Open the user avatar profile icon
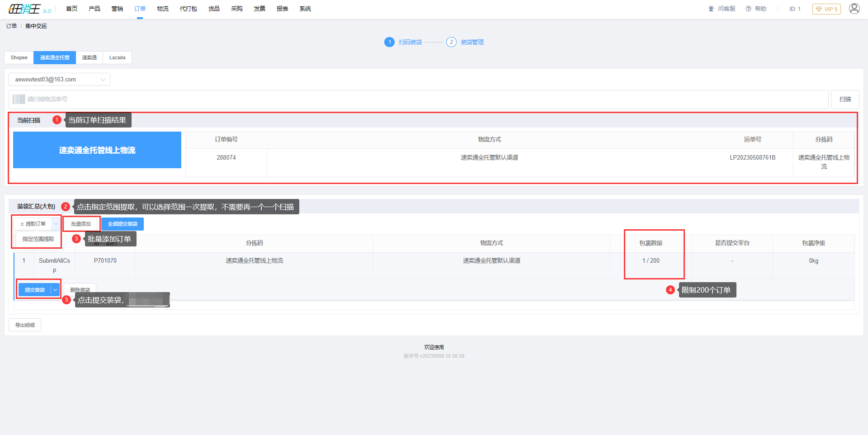The width and height of the screenshot is (868, 435). pos(854,9)
